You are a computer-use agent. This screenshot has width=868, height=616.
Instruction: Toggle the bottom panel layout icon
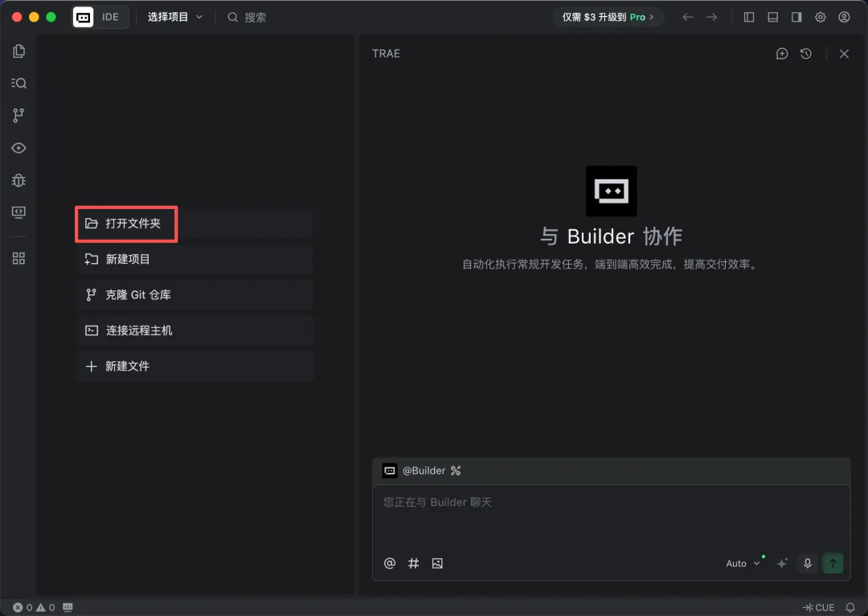click(773, 17)
